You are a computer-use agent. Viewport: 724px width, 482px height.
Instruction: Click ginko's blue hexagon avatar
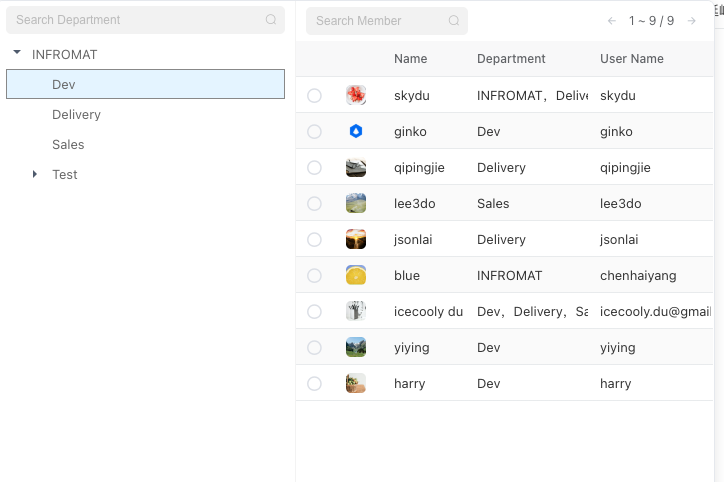356,131
